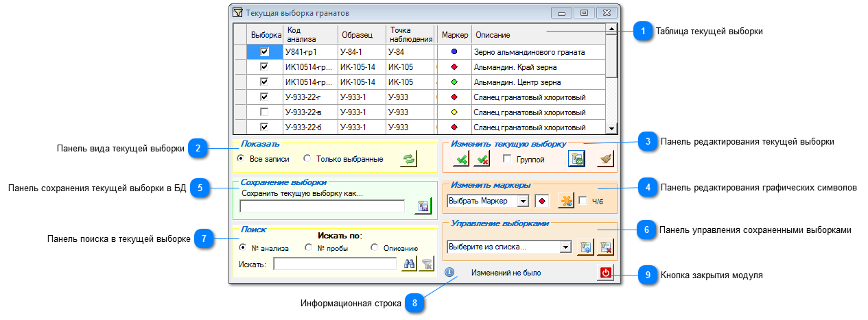Click the Образец column header
Viewport: 868px width, 320px height.
click(362, 34)
